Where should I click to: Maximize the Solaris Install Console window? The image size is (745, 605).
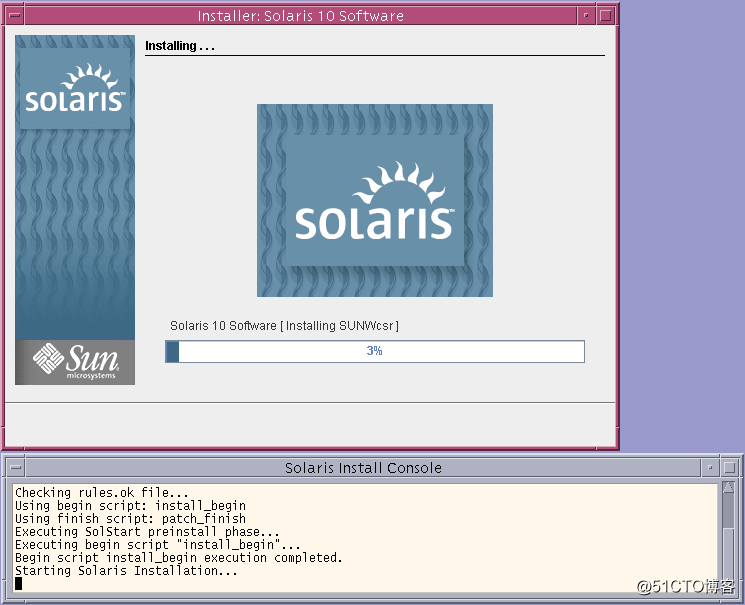tap(730, 468)
